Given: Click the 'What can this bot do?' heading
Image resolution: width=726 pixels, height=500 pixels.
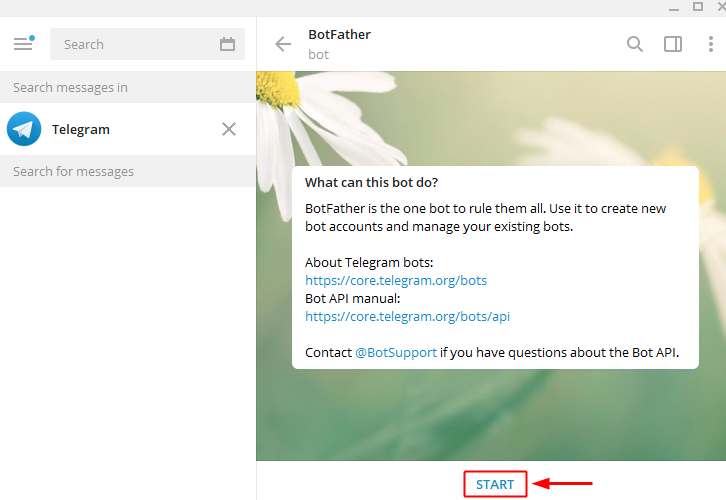Looking at the screenshot, I should coord(371,182).
